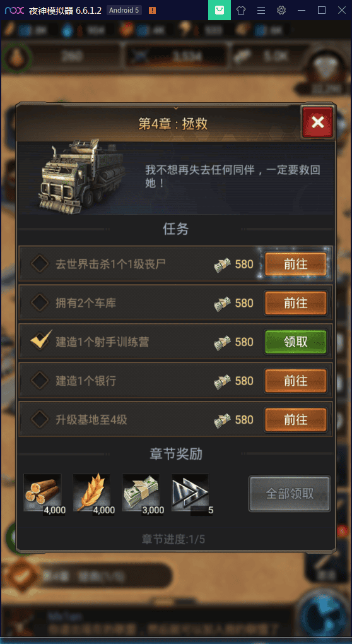Click the golden wheat reward icon
Viewport: 352px width, 644px height.
pyautogui.click(x=92, y=492)
